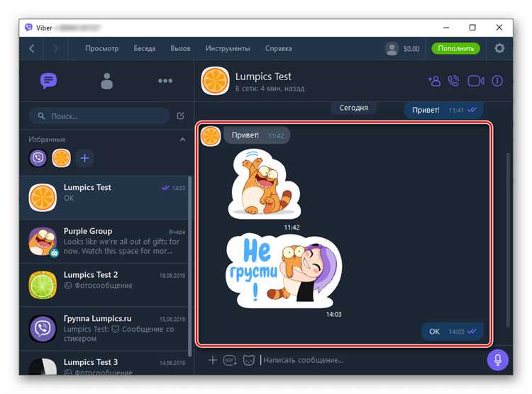
Task: Click the Lumpics Test chat header name
Action: click(263, 77)
